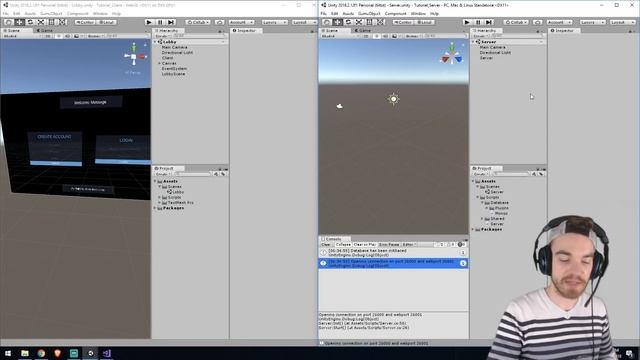Open GameObject menu in Server window

(369, 13)
